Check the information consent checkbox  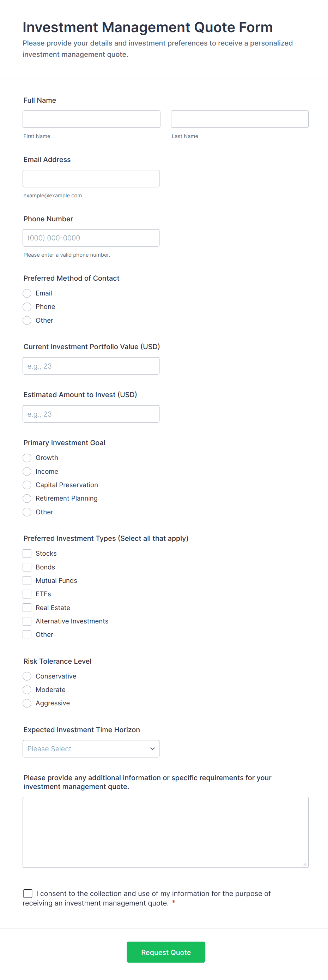click(28, 893)
